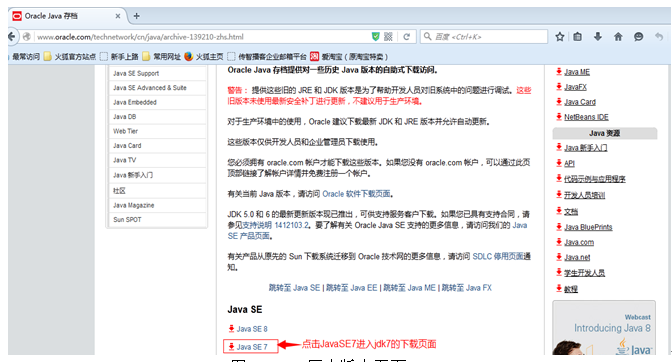The image size is (672, 362).
Task: Open 爱淘宝 bookmark
Action: 349,57
